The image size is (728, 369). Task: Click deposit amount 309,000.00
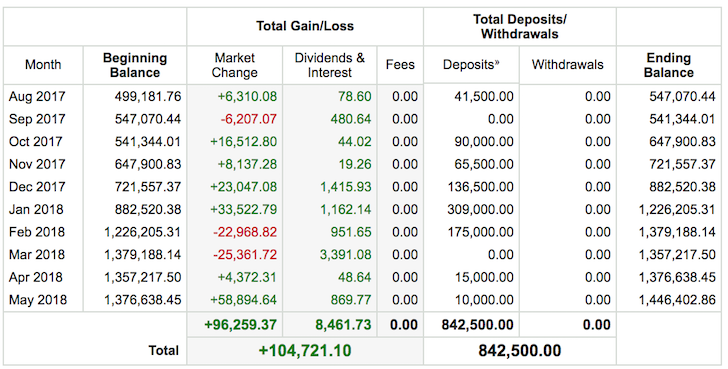481,209
